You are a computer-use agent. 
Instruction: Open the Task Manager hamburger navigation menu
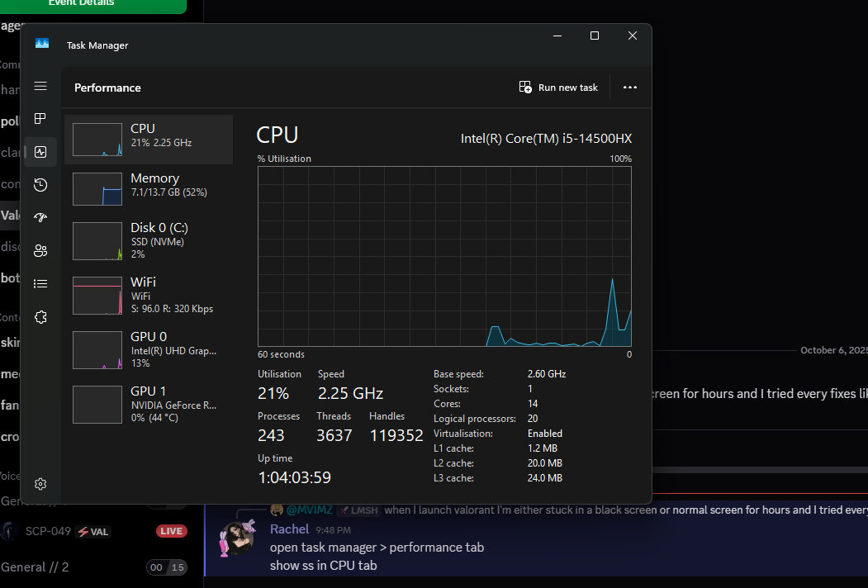40,87
